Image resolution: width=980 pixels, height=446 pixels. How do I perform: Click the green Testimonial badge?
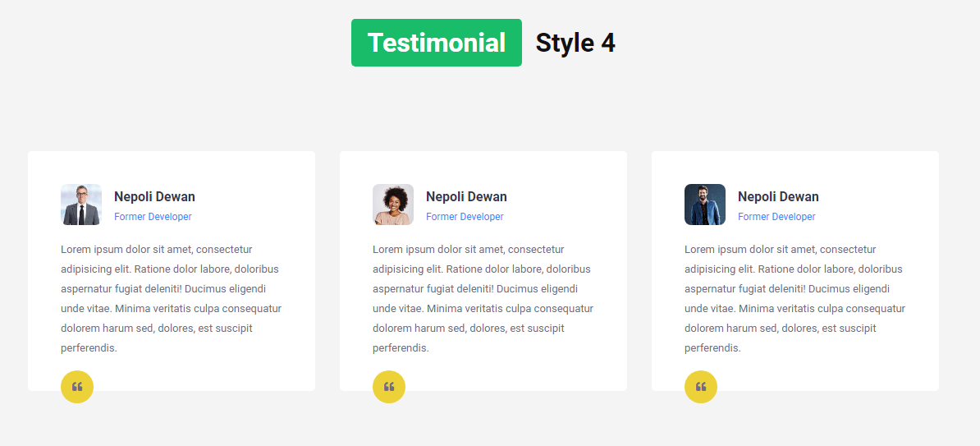pyautogui.click(x=436, y=43)
